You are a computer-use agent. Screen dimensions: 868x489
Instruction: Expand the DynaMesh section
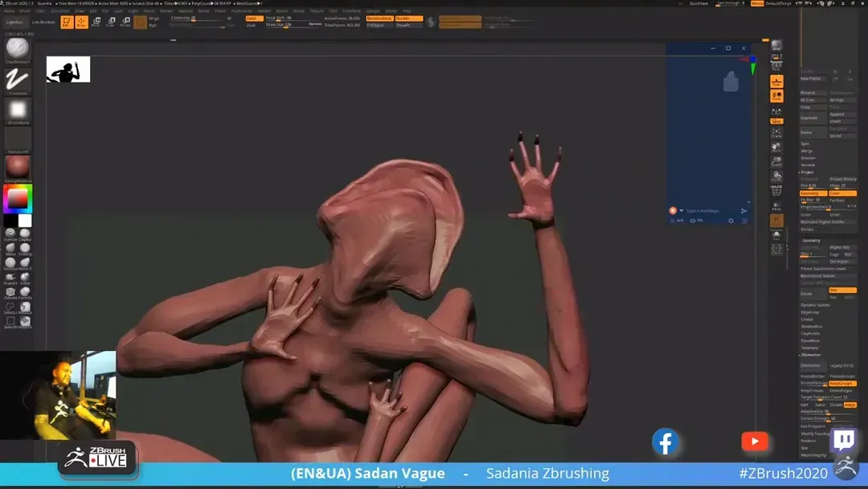pos(810,340)
